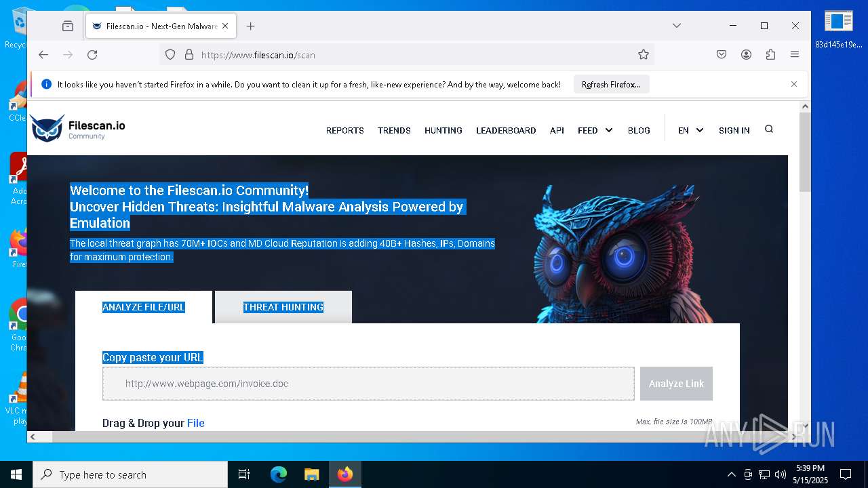Open the API navigation link
Viewport: 868px width, 488px height.
click(x=557, y=130)
